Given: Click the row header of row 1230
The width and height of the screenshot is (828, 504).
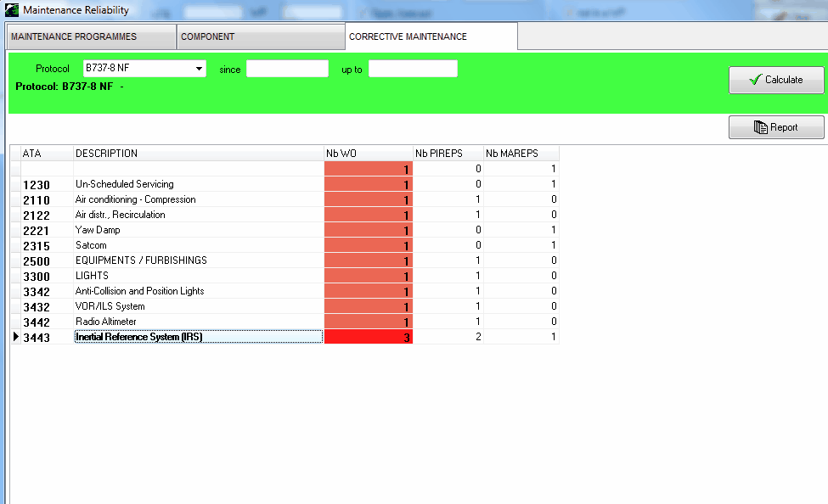Looking at the screenshot, I should point(16,184).
